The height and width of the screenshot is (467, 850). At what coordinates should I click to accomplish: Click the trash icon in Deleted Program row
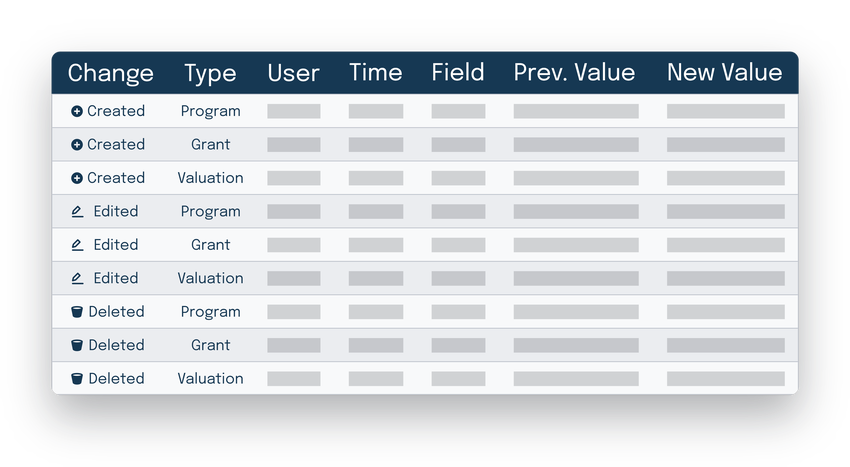pos(77,312)
